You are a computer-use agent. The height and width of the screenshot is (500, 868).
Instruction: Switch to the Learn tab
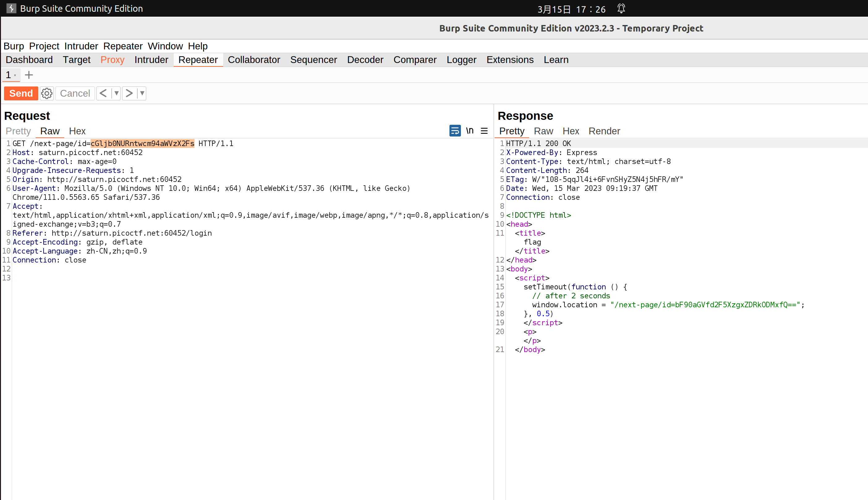(556, 60)
